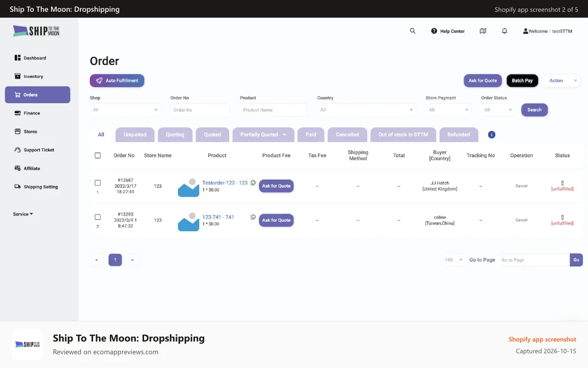The image size is (588, 368).
Task: Click the Go button
Action: 576,260
